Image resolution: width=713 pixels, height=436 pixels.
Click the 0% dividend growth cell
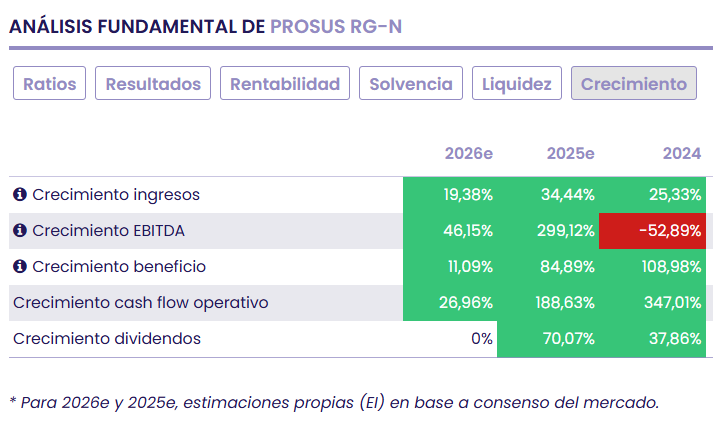tap(482, 338)
